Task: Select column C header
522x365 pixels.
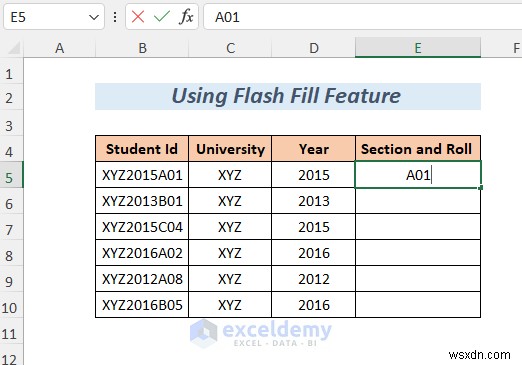Action: pyautogui.click(x=230, y=48)
